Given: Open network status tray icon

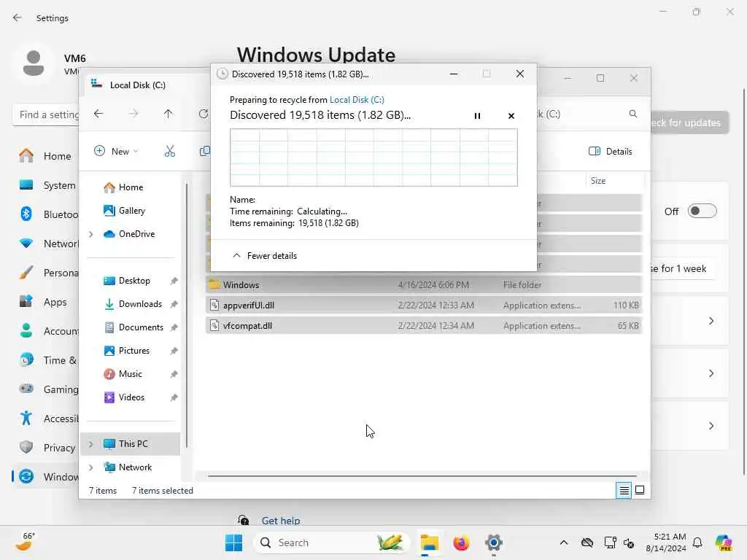Looking at the screenshot, I should point(609,542).
